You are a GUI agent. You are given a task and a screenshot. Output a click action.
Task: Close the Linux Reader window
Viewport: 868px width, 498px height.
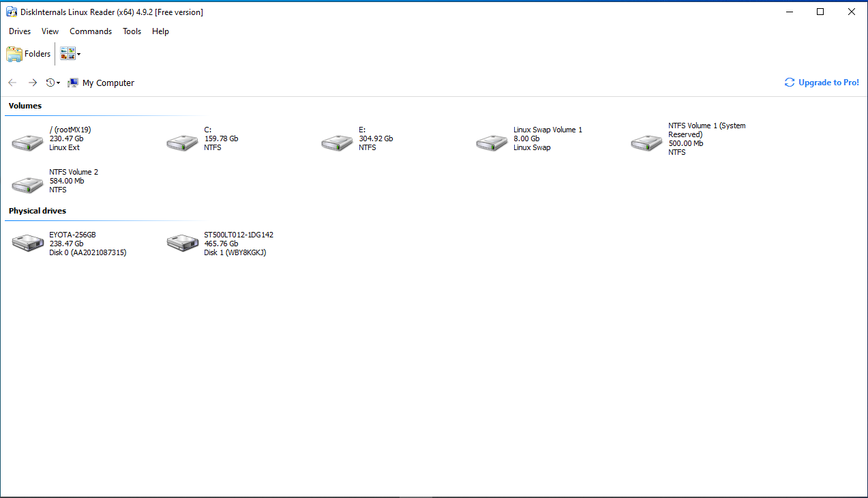pyautogui.click(x=852, y=12)
